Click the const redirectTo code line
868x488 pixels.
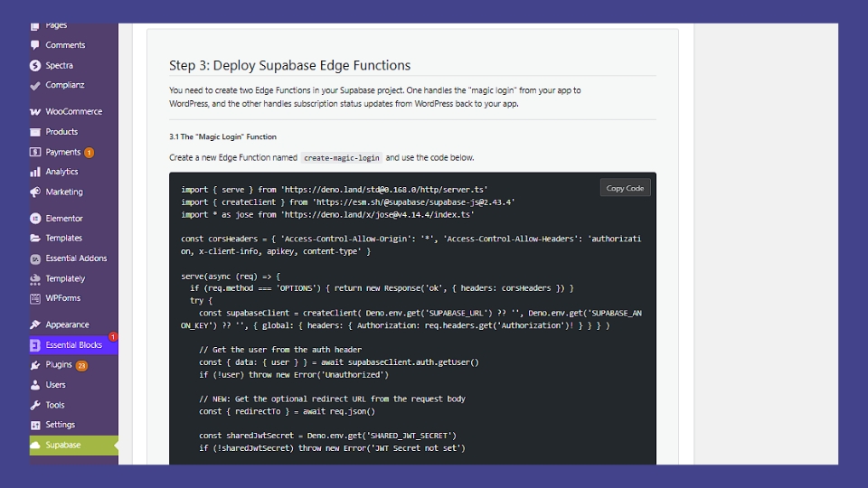pyautogui.click(x=287, y=412)
